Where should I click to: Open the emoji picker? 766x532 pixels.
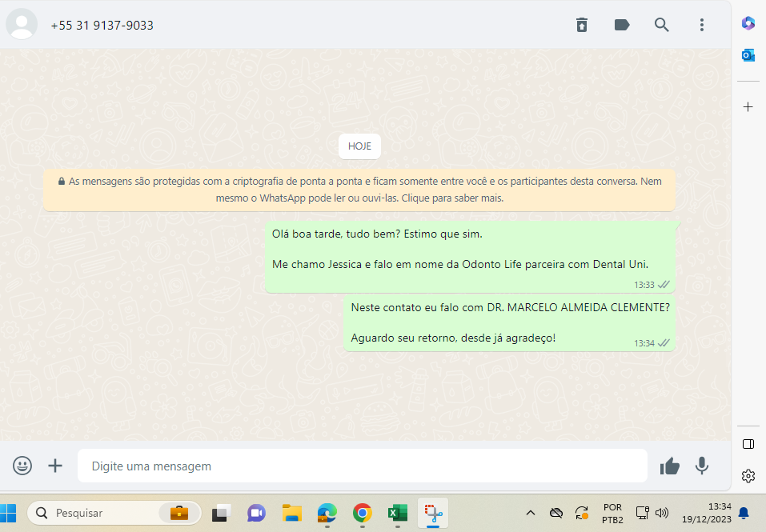[x=22, y=466]
